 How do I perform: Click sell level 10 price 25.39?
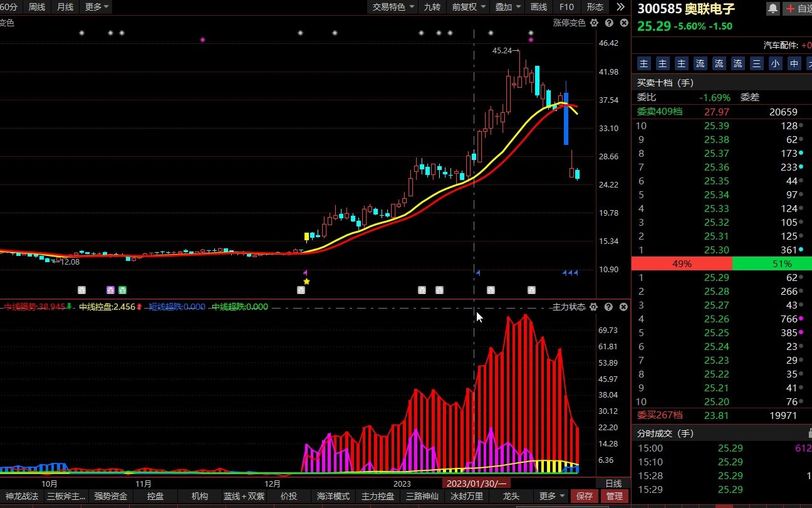tap(716, 125)
